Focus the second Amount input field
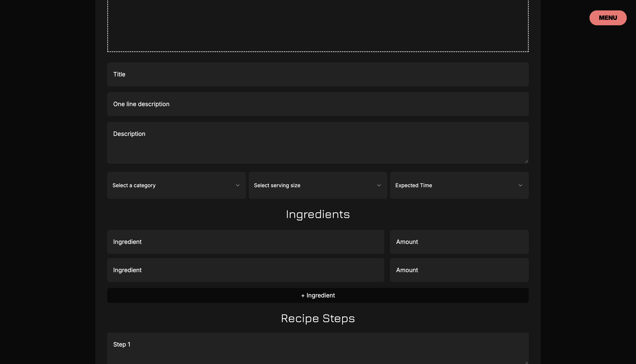 click(459, 270)
